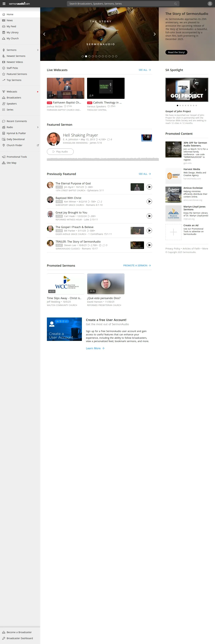Go to next SA Spotlight slide
Image resolution: width=215 pixels, height=644 pixels.
pos(205,90)
